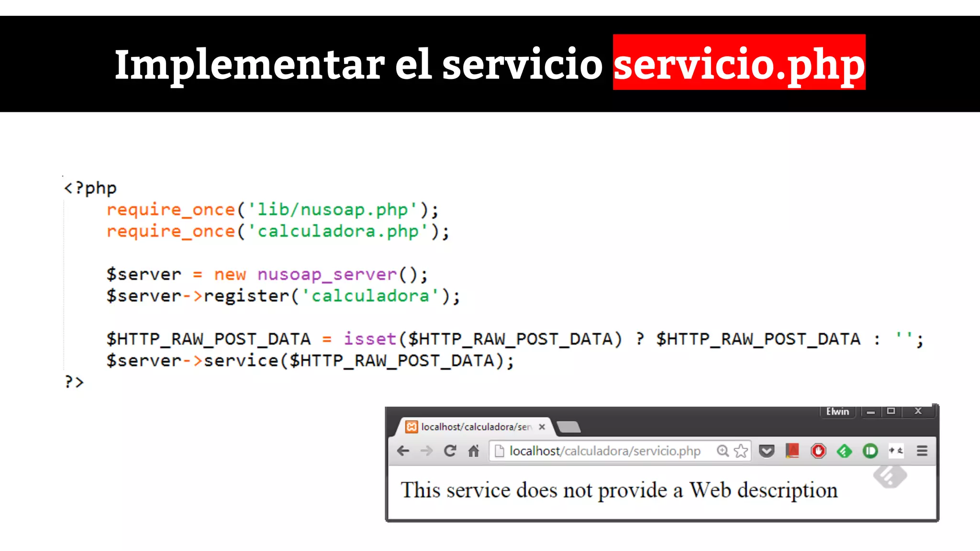
Task: Click the zoom magnifier in address bar
Action: tap(723, 451)
